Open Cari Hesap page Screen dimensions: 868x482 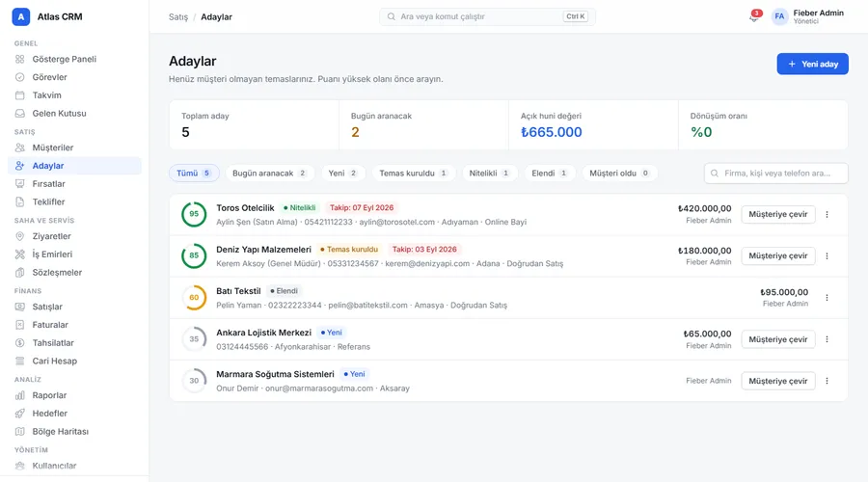tap(74, 361)
